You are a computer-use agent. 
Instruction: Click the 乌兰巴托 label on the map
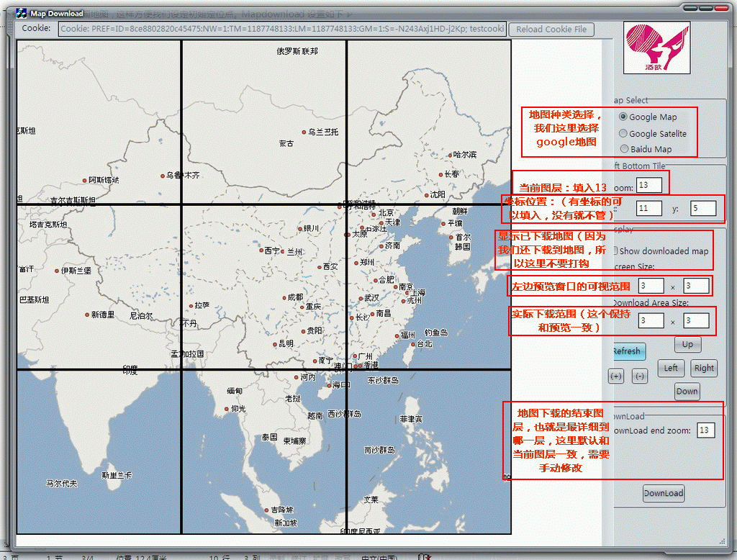click(x=323, y=132)
